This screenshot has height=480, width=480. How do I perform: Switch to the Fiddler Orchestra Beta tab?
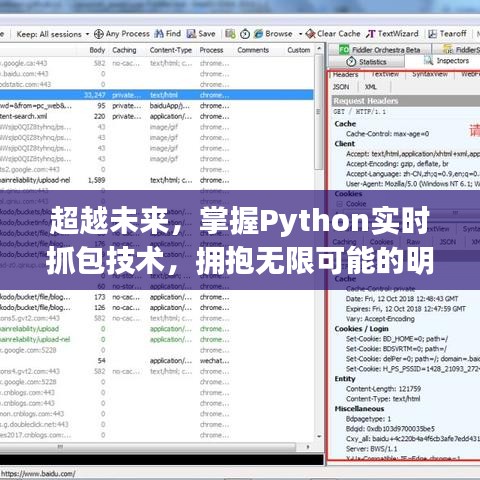pyautogui.click(x=380, y=50)
